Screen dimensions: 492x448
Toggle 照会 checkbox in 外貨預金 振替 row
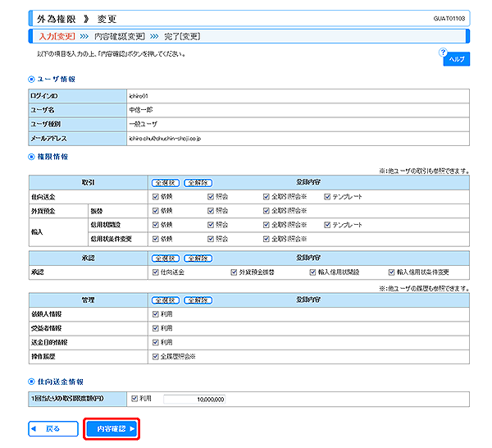point(211,211)
